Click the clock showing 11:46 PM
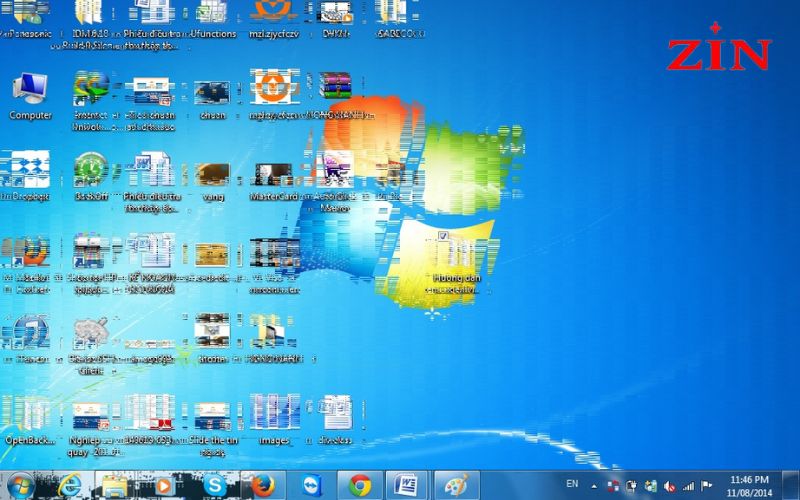This screenshot has width=800, height=500. click(x=749, y=486)
